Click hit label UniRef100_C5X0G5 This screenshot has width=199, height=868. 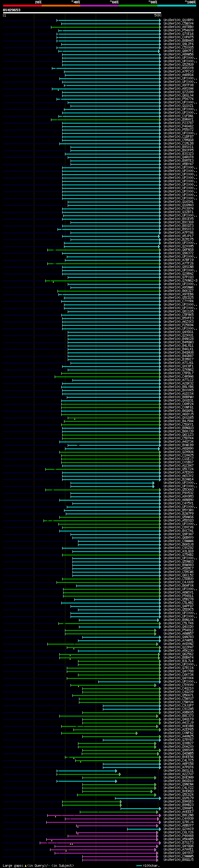point(178,47)
